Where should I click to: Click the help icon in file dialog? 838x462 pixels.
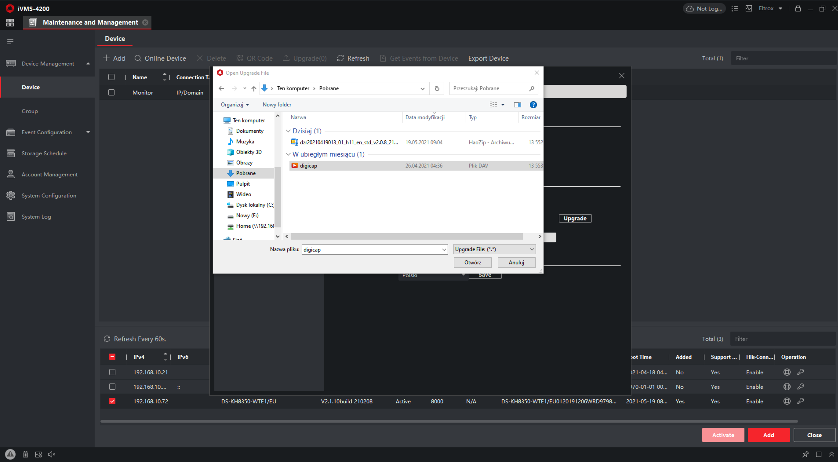click(x=533, y=104)
